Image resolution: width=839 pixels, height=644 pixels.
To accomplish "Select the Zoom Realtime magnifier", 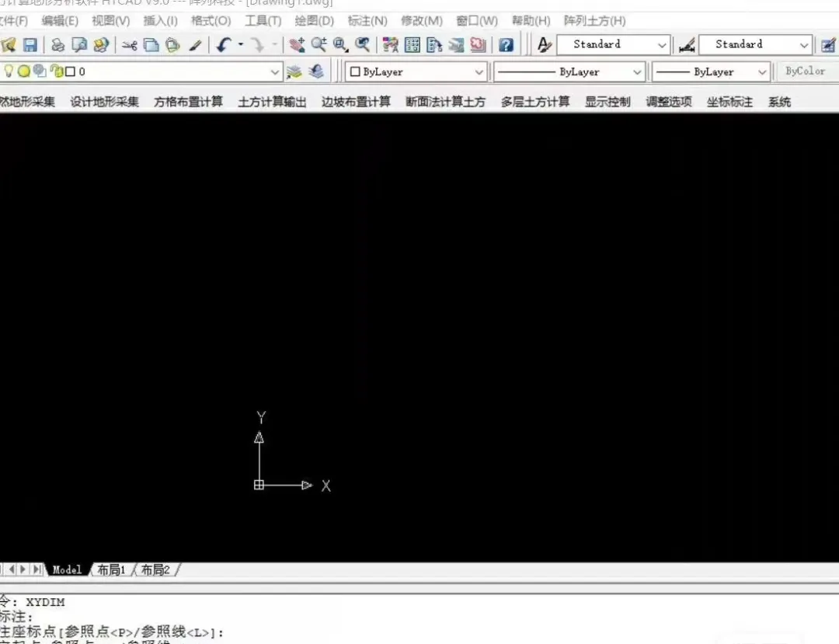I will coord(319,45).
